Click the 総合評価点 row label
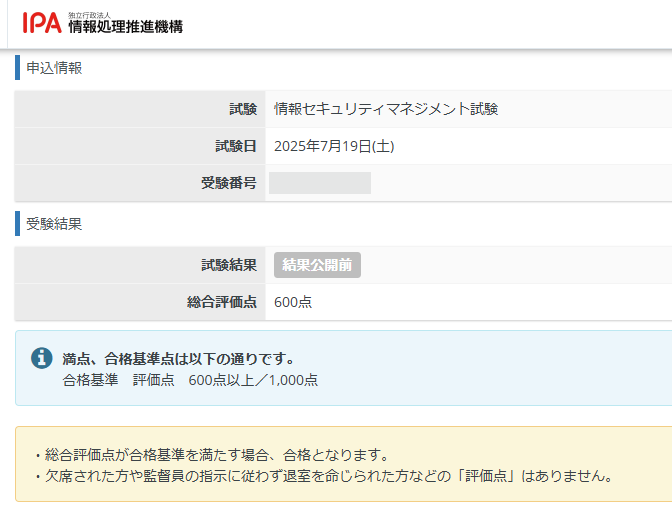The width and height of the screenshot is (672, 514). tap(222, 301)
